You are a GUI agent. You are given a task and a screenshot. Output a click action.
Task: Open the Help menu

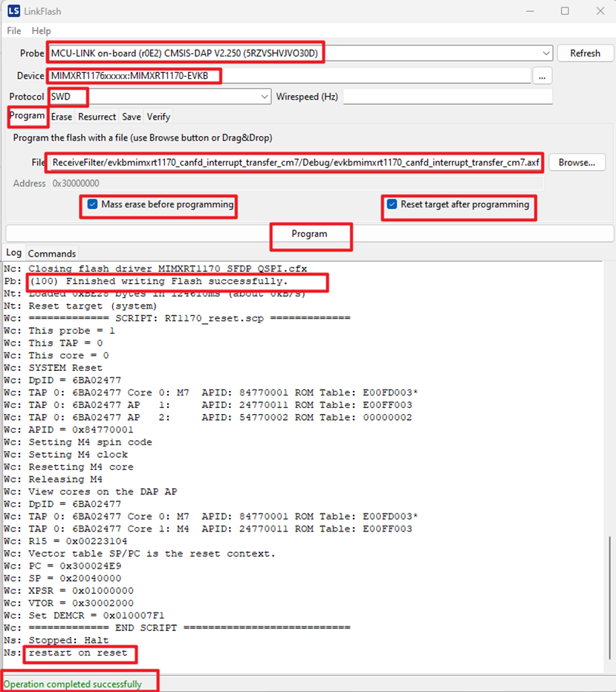pyautogui.click(x=41, y=31)
